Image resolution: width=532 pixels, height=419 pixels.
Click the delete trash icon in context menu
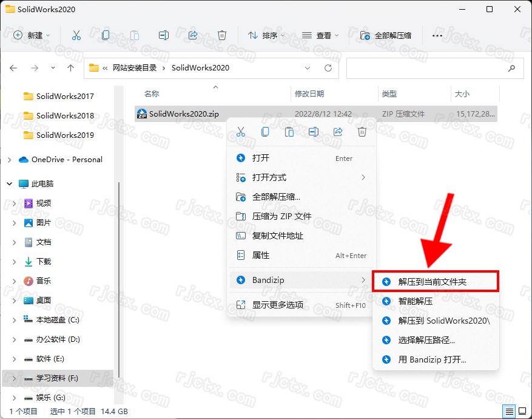(362, 132)
